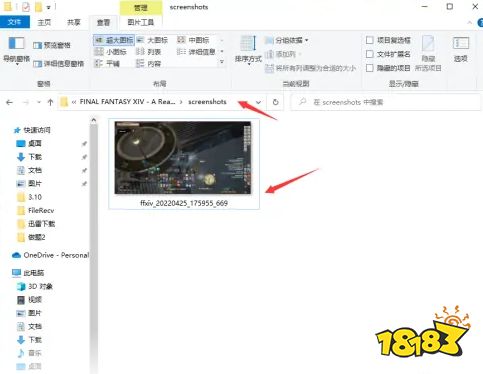Select 快速访问 in navigation pane
The image size is (483, 374).
32,130
